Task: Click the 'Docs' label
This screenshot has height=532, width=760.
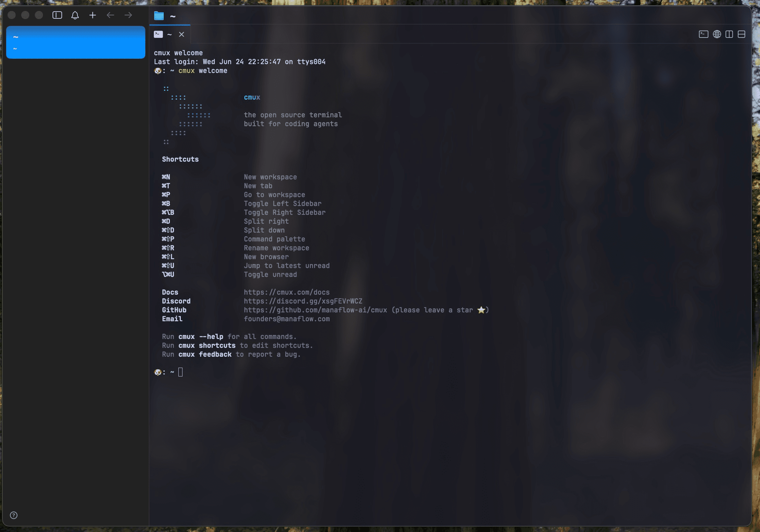Action: click(170, 292)
